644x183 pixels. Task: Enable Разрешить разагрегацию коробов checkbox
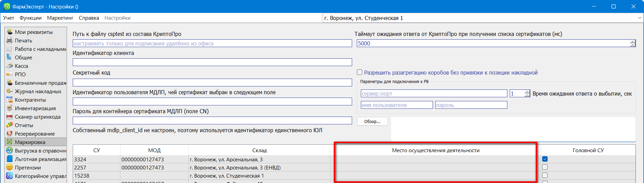[x=360, y=73]
